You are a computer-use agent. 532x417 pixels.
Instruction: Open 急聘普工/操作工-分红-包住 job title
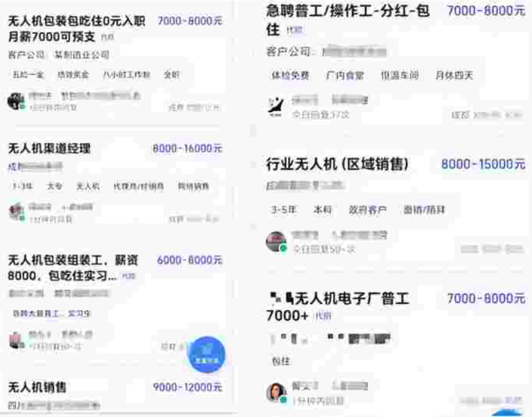pos(348,20)
